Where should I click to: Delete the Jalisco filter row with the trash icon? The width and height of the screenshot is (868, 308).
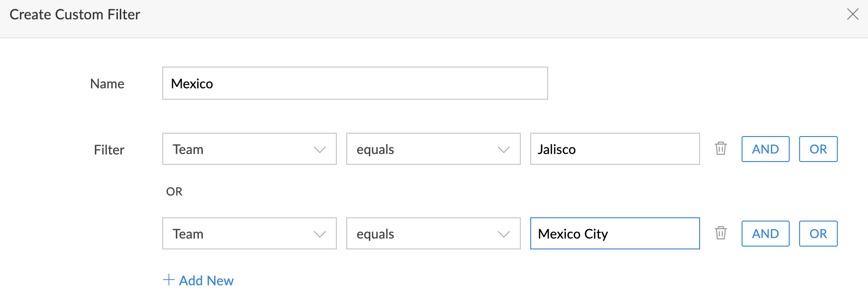pos(720,148)
